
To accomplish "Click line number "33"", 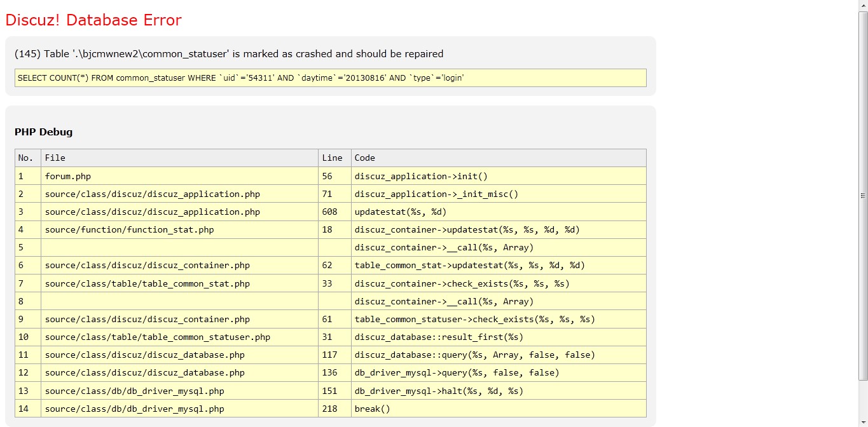I will [x=334, y=283].
